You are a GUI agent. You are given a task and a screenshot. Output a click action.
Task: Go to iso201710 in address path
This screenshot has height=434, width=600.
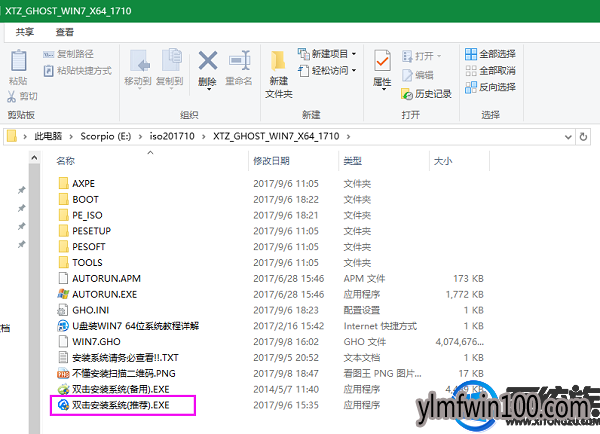click(x=172, y=136)
